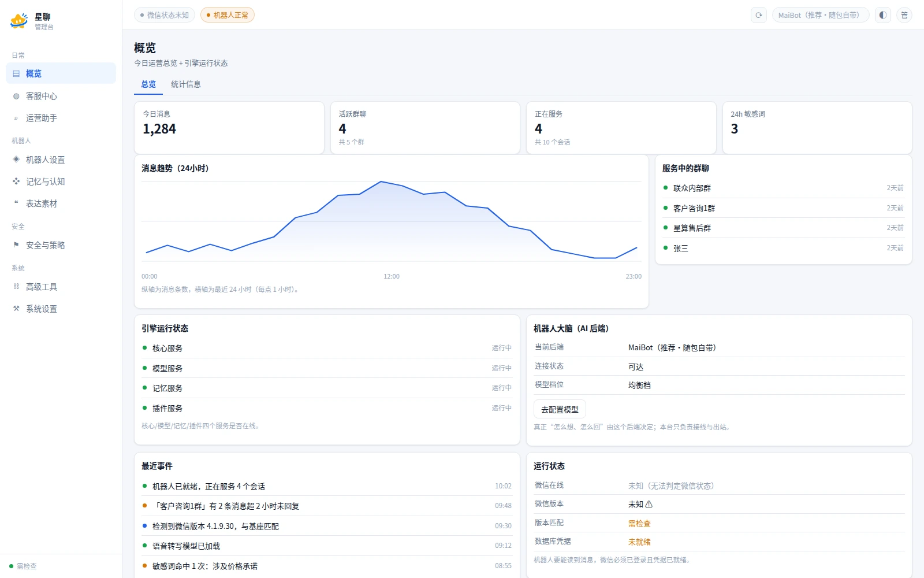The image size is (924, 578).
Task: Click the 运营助手 sidebar icon
Action: (x=16, y=118)
